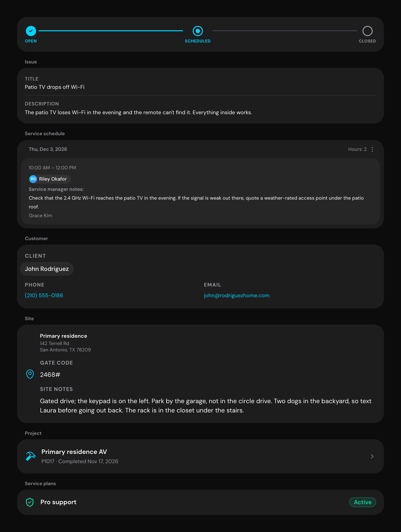
Task: Click the site location pin icon
Action: point(30,374)
